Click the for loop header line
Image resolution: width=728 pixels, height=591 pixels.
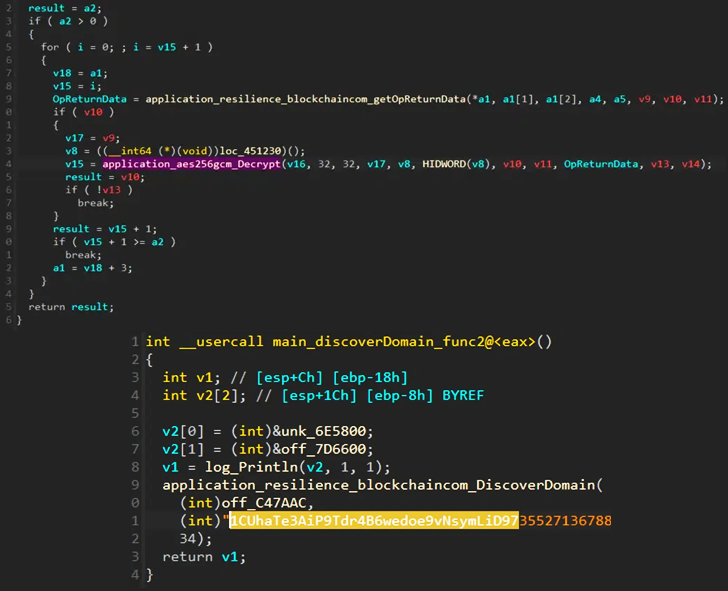[x=126, y=47]
